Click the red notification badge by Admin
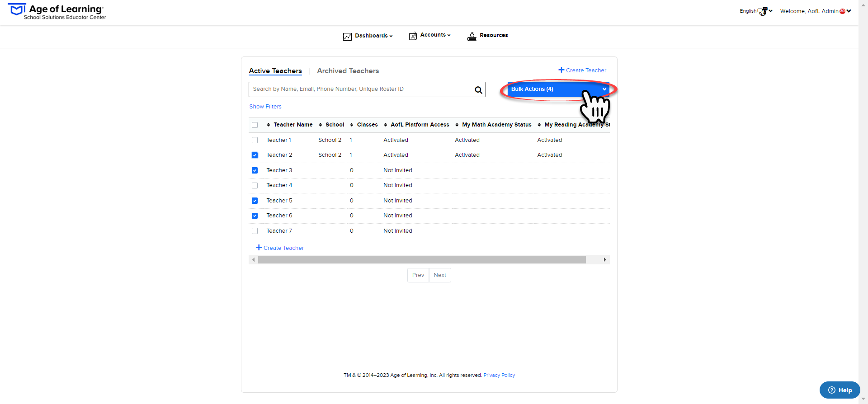The image size is (868, 404). click(842, 11)
